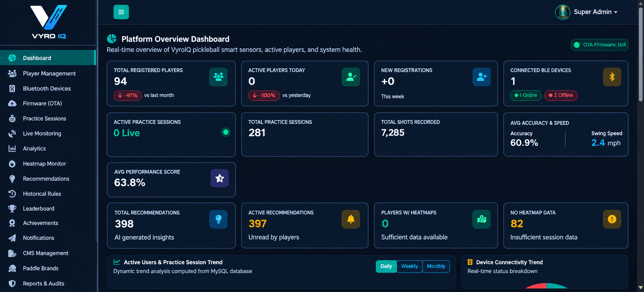
Task: Click the Players w/ Heatmaps map icon
Action: click(481, 219)
